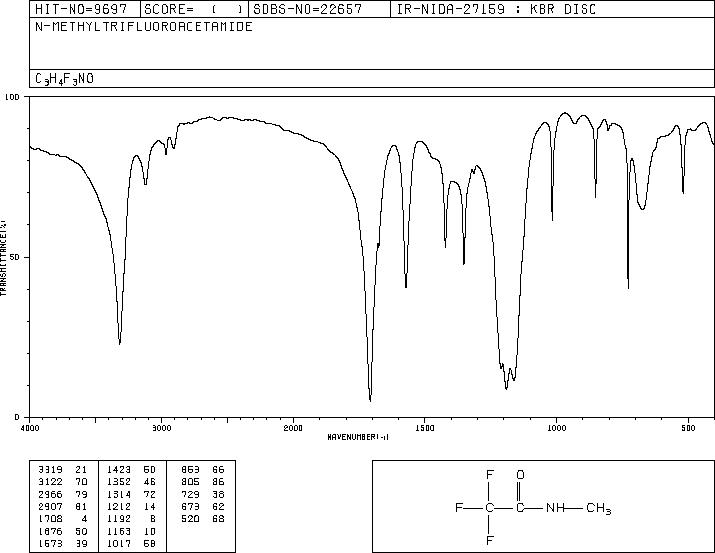This screenshot has height=553, width=715.
Task: Click the 4000 x-axis tick label
Action: (30, 428)
